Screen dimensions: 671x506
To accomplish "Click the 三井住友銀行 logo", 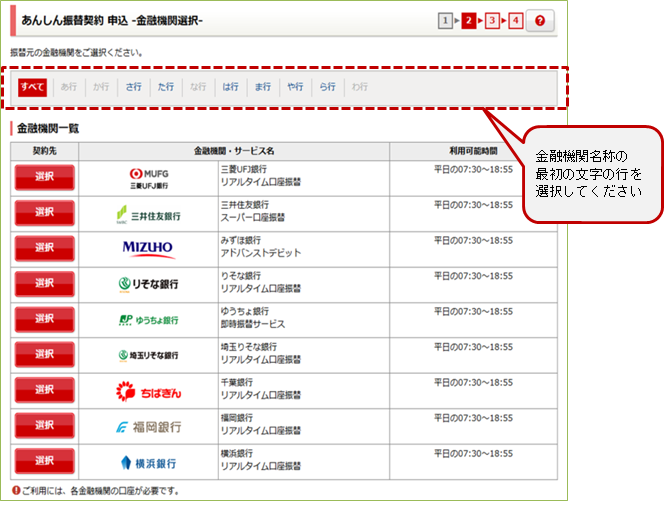I will pos(148,214).
